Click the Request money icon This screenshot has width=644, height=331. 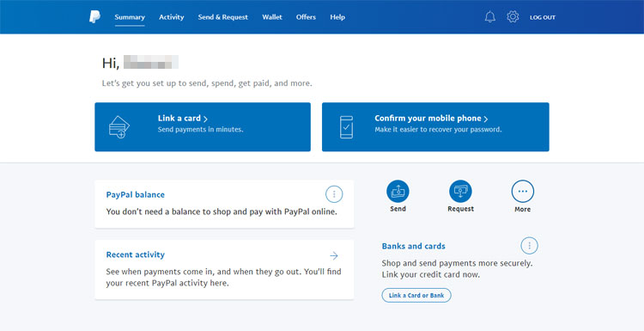(460, 191)
